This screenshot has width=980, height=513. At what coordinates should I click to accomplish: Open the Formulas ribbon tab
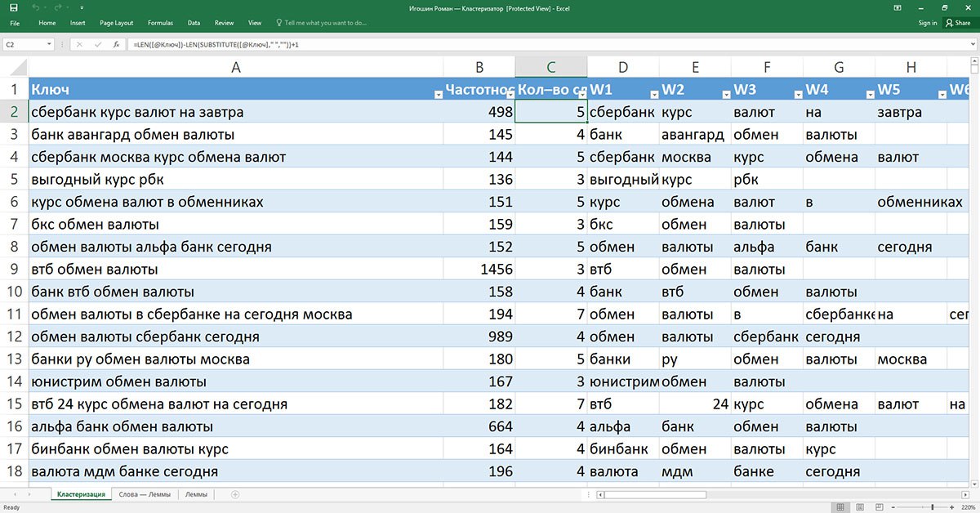160,23
